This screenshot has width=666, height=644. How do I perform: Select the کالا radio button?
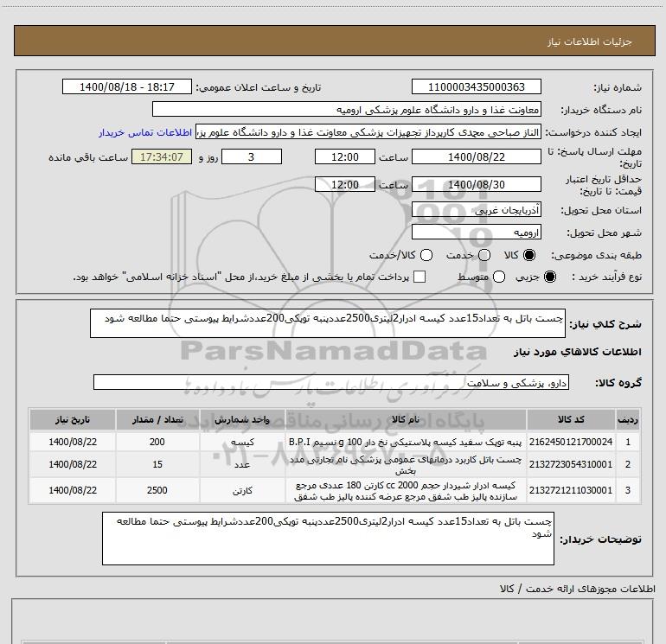[x=531, y=256]
